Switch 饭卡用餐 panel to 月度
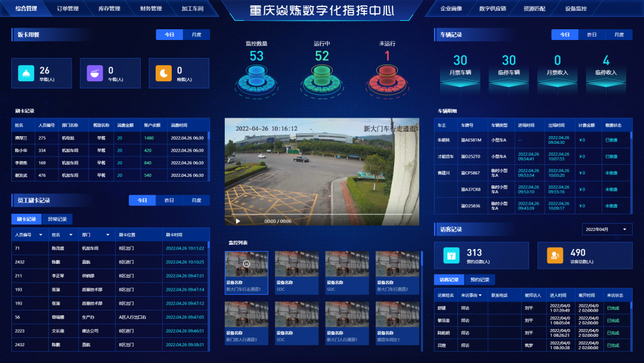644x363 pixels. [x=196, y=35]
